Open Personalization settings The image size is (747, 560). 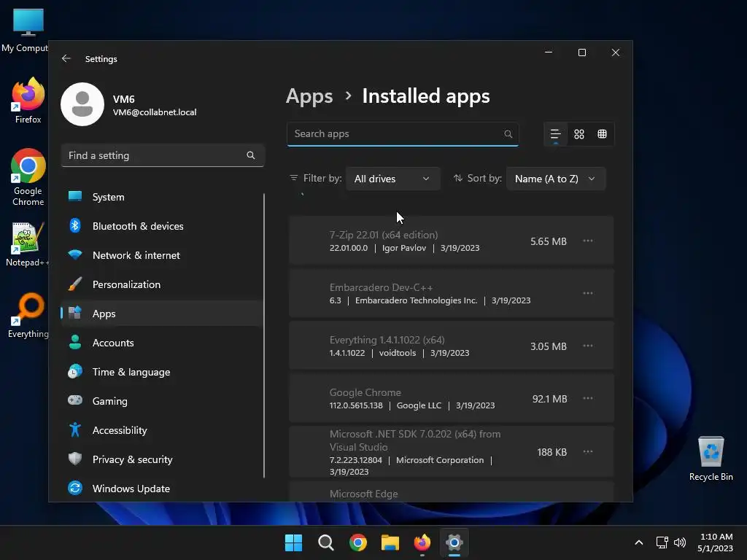click(x=161, y=284)
